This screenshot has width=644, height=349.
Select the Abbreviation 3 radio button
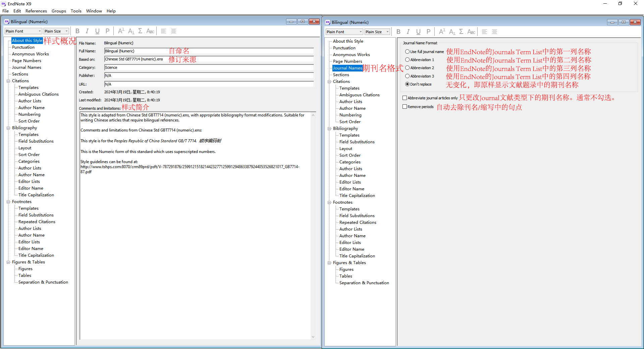pos(407,76)
